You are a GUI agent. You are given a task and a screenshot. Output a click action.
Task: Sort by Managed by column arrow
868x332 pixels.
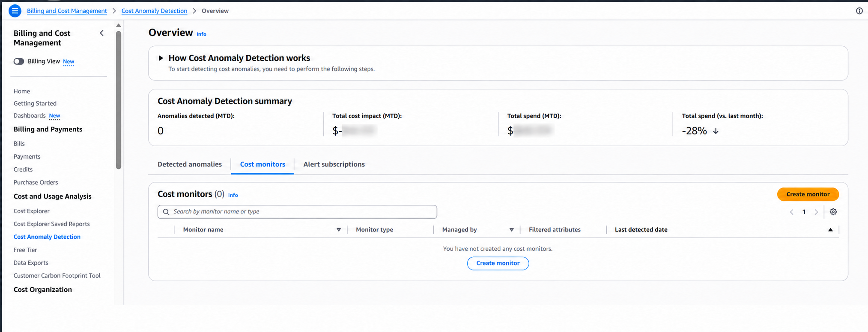tap(511, 230)
